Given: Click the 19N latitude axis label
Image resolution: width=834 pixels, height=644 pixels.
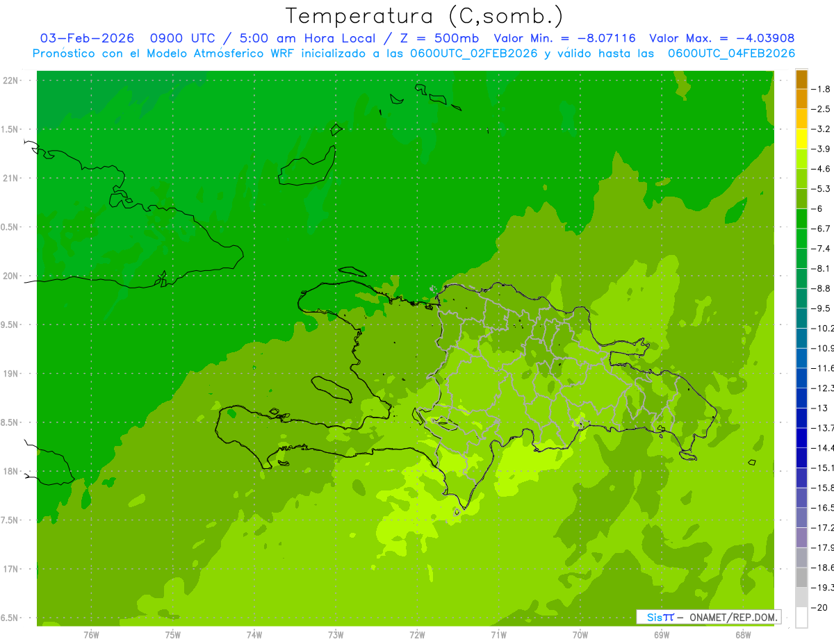Looking at the screenshot, I should point(12,374).
